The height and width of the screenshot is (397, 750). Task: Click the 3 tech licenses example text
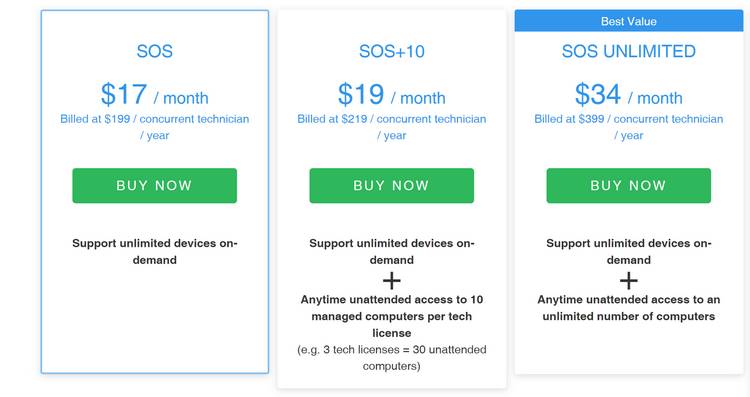point(392,358)
